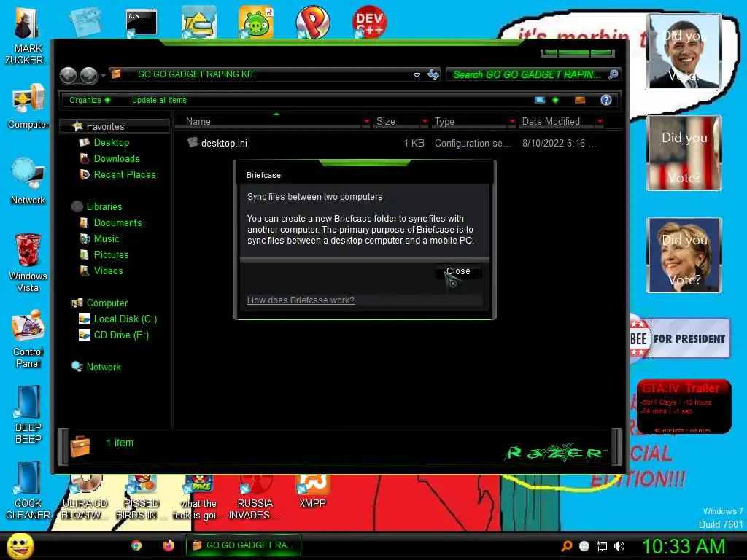Viewport: 747px width, 560px height.
Task: Select the red P ball desktop shortcut
Action: click(x=312, y=22)
